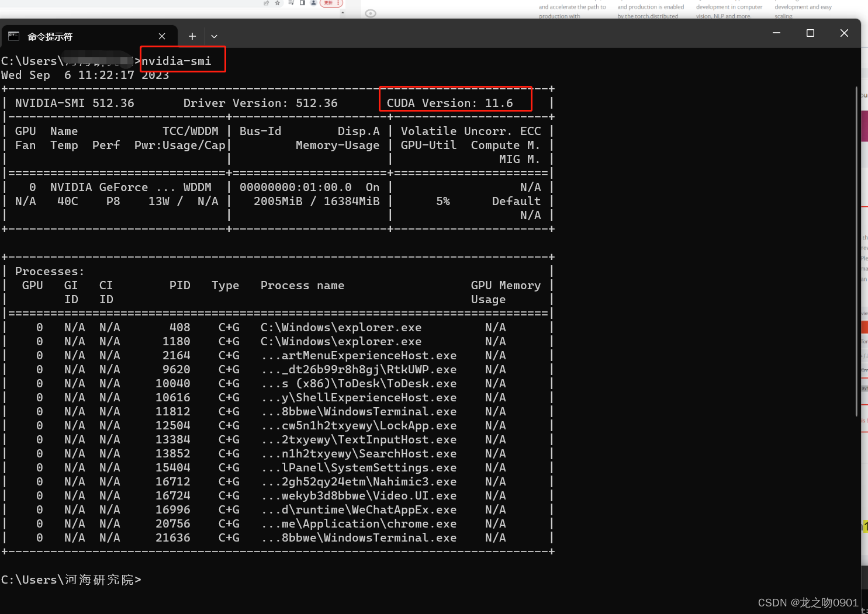
Task: Click the ToDesk.exe process name
Action: point(359,383)
